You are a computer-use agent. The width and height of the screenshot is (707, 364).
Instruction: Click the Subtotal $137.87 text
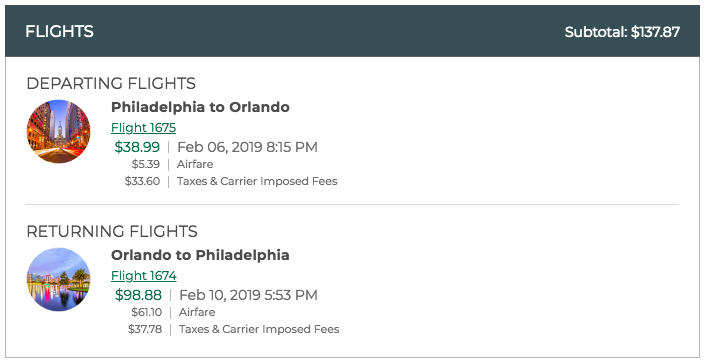pos(622,32)
